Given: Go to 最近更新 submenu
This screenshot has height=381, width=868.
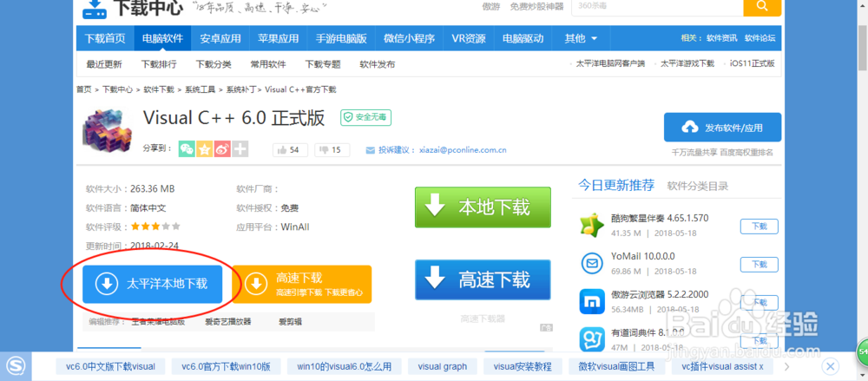Looking at the screenshot, I should [x=104, y=64].
